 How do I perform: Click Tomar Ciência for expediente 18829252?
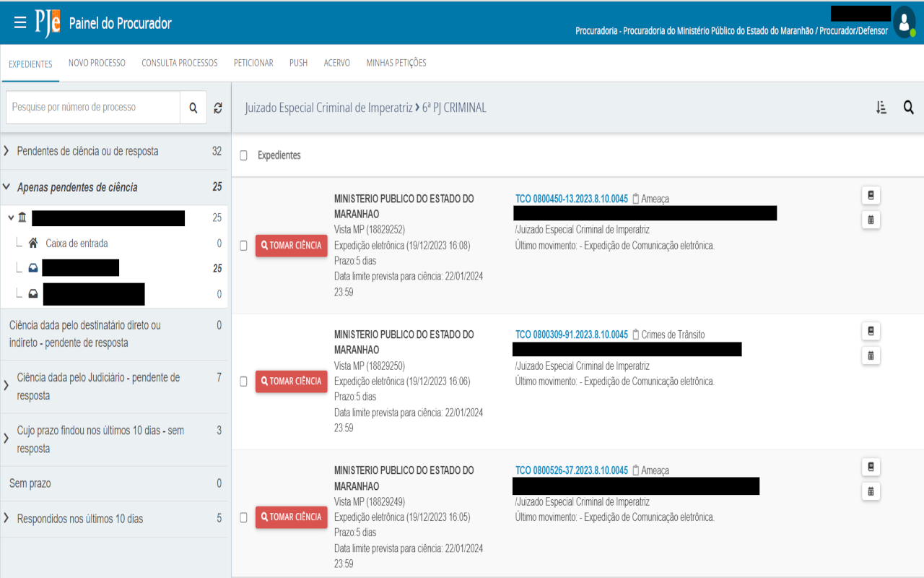(292, 246)
